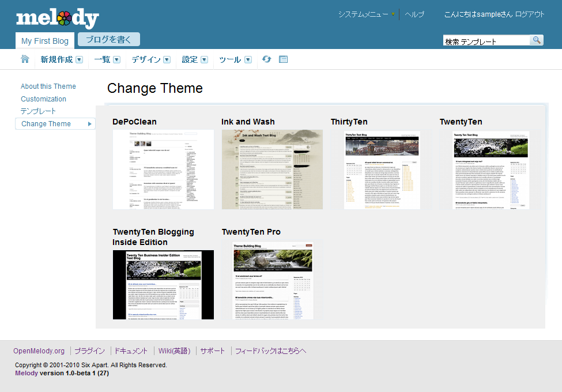The image size is (562, 392).
Task: Select the ThirtyTen theme thumbnail
Action: pos(382,169)
